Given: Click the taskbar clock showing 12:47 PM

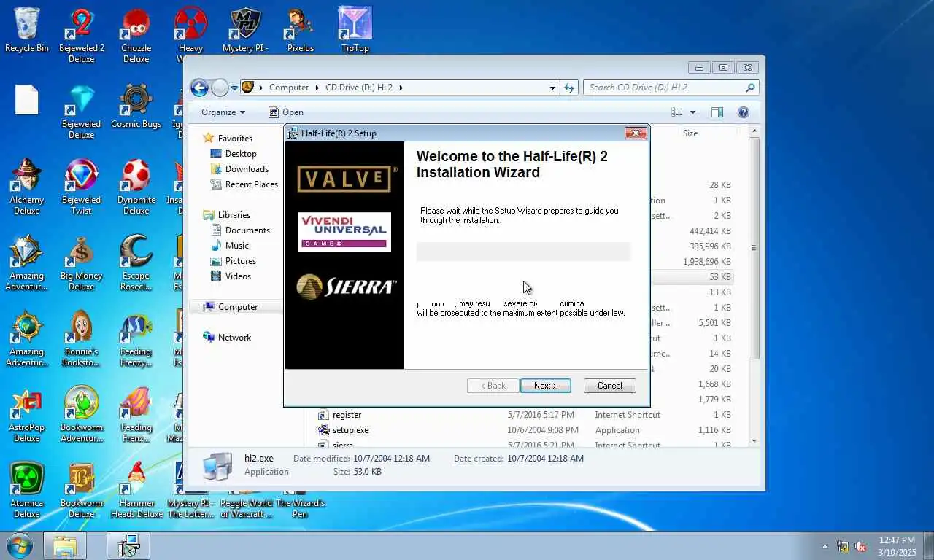Looking at the screenshot, I should [x=897, y=546].
